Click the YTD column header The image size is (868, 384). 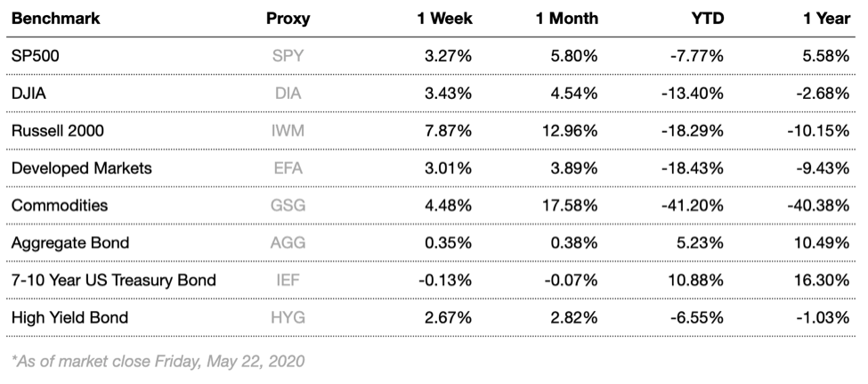click(708, 18)
